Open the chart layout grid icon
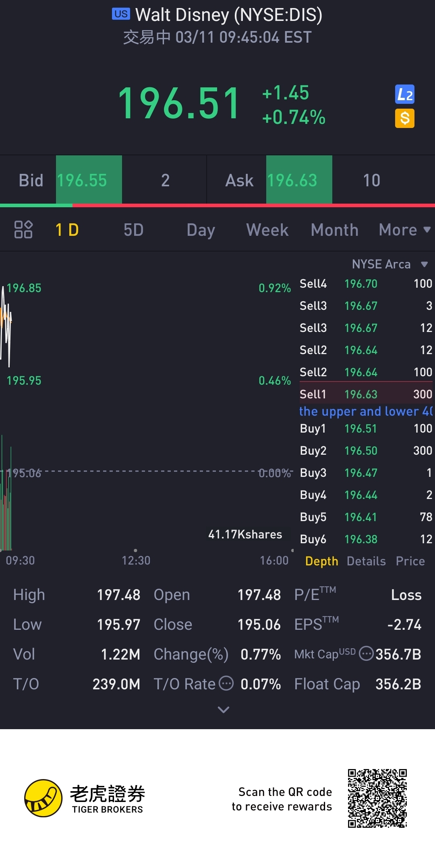Image resolution: width=435 pixels, height=868 pixels. (x=23, y=229)
